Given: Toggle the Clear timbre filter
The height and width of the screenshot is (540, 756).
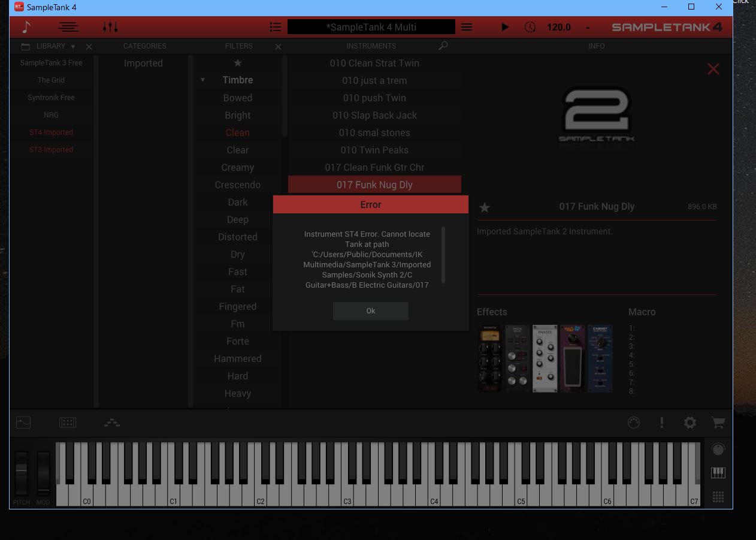Looking at the screenshot, I should [x=238, y=150].
